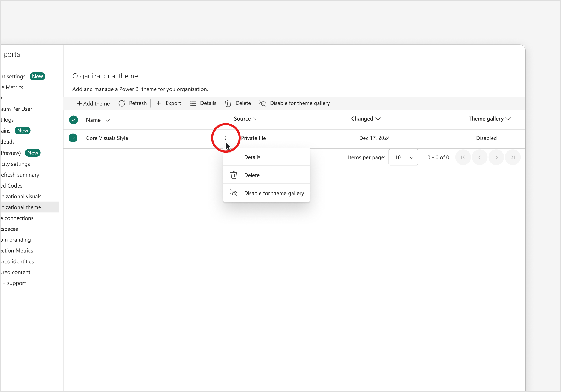Expand the Theme gallery column dropdown
Image resolution: width=561 pixels, height=392 pixels.
point(508,119)
